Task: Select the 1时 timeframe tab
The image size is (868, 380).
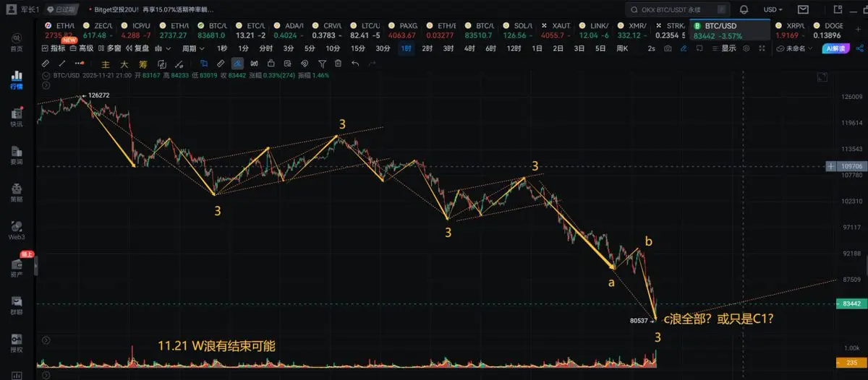Action: tap(408, 48)
